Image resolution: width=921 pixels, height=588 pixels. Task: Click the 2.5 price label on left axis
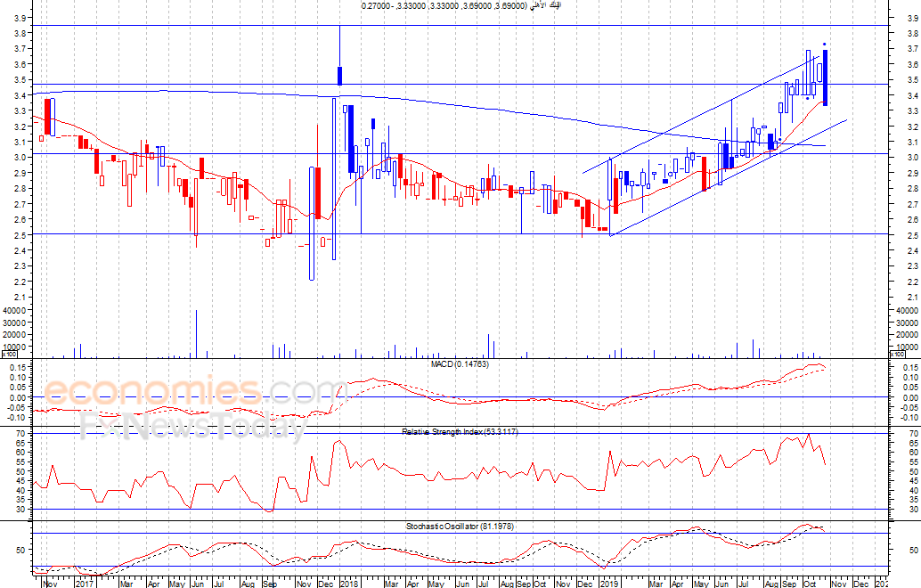click(20, 235)
